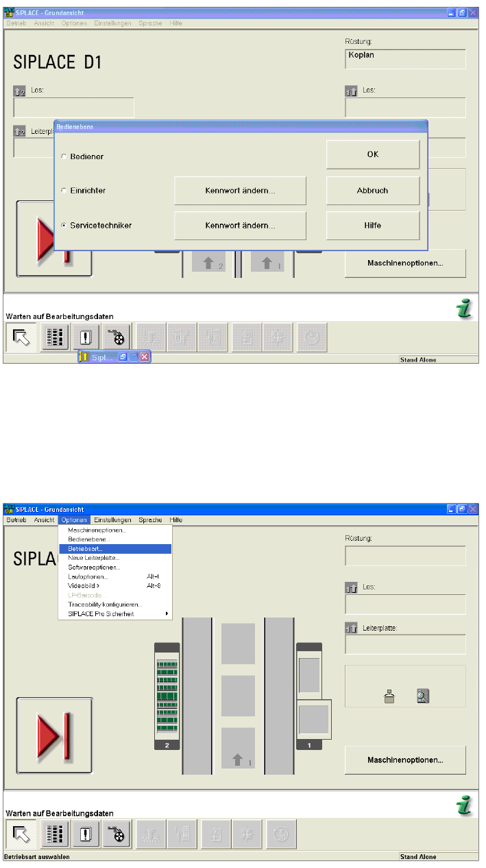Click Leiterplatte field in window with Optionen menu
This screenshot has height=868, width=486.
coord(405,644)
